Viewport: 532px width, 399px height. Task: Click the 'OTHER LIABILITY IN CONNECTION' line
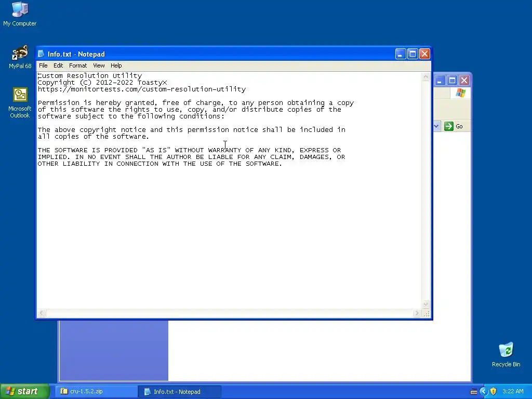pyautogui.click(x=160, y=164)
